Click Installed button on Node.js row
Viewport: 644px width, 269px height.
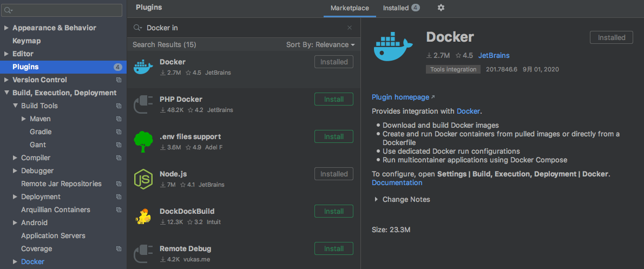click(x=333, y=174)
